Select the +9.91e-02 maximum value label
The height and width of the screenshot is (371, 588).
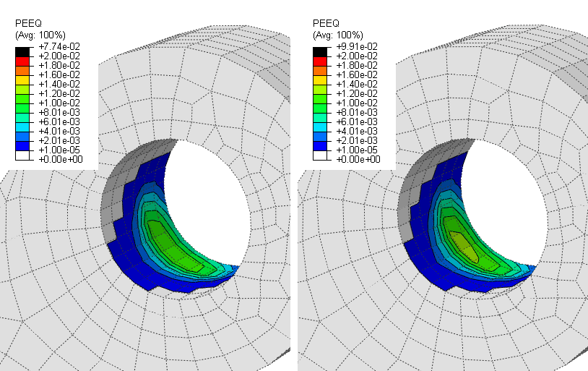pos(360,46)
